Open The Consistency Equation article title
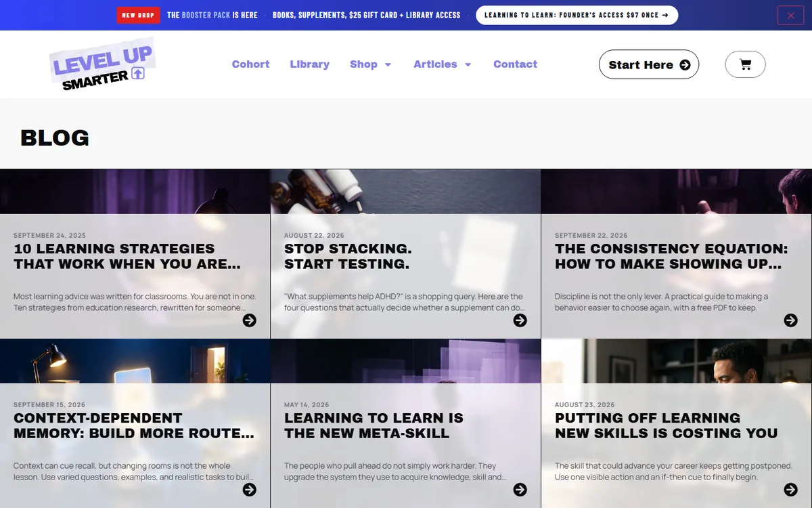Image resolution: width=812 pixels, height=508 pixels. click(671, 256)
